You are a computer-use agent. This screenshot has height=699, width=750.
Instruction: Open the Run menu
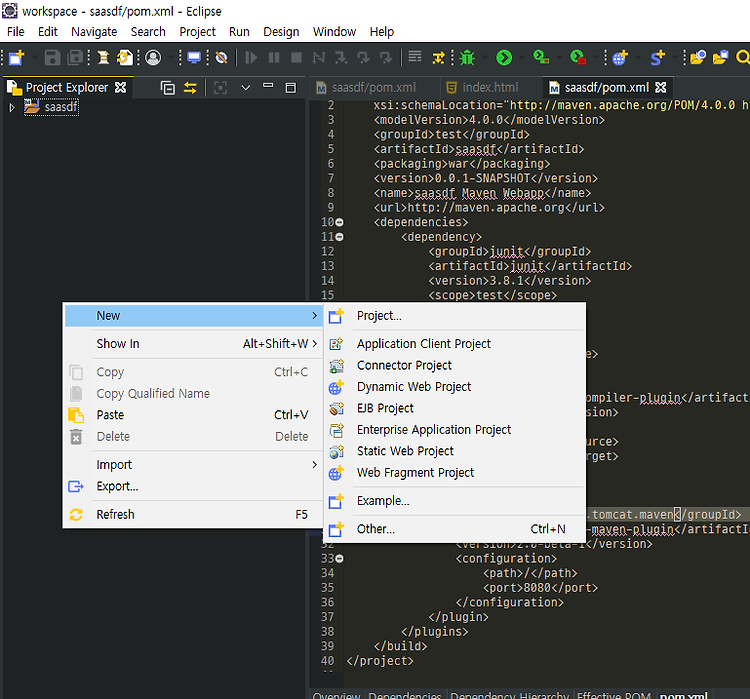coord(239,32)
